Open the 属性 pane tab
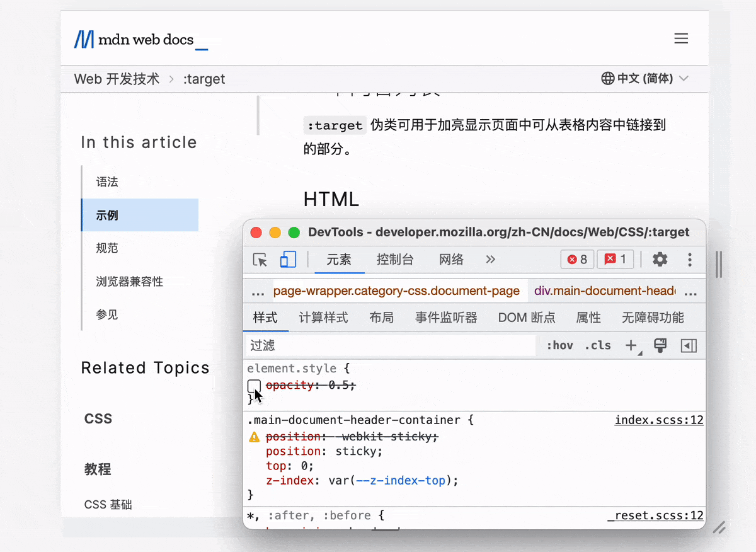756x552 pixels. click(x=588, y=318)
